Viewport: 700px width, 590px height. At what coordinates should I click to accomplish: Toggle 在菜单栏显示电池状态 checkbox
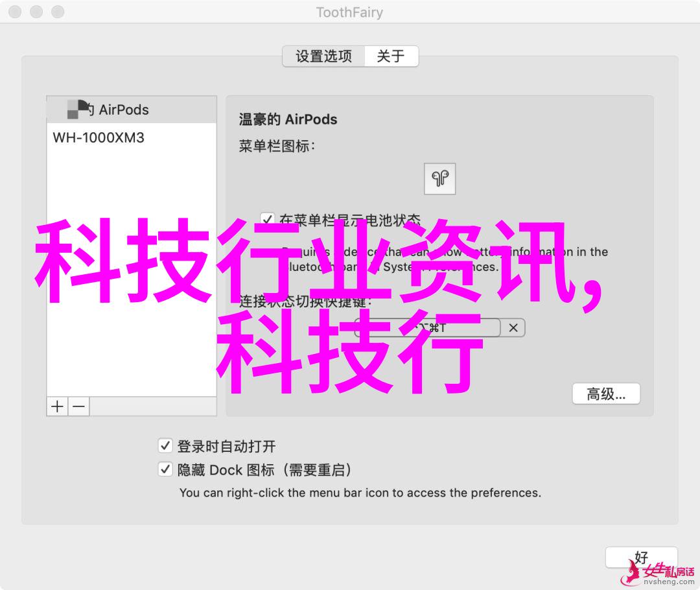coord(268,219)
